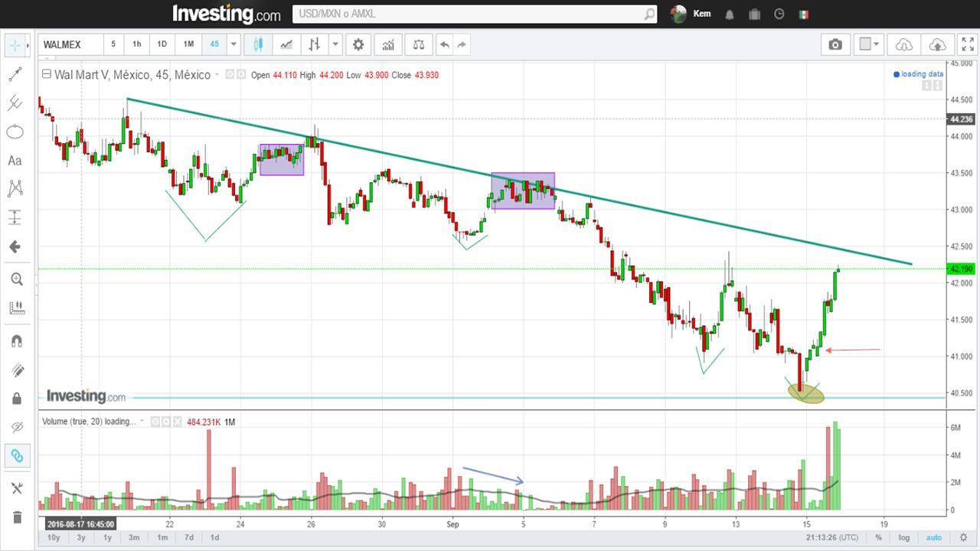The image size is (980, 551).
Task: Toggle sync drawings link icon
Action: point(16,456)
